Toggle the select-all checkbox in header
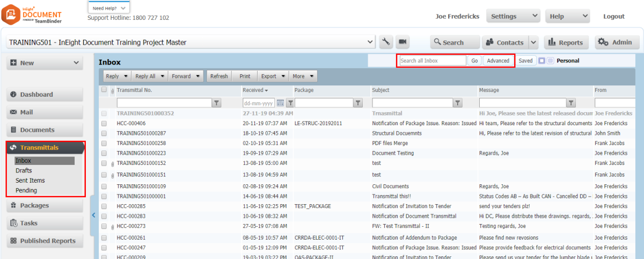644x259 pixels. [104, 90]
